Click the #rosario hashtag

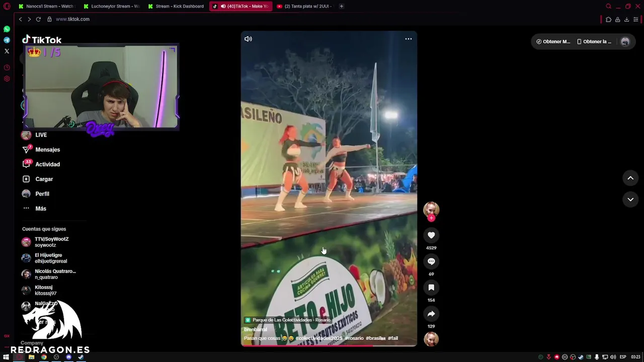tap(354, 338)
